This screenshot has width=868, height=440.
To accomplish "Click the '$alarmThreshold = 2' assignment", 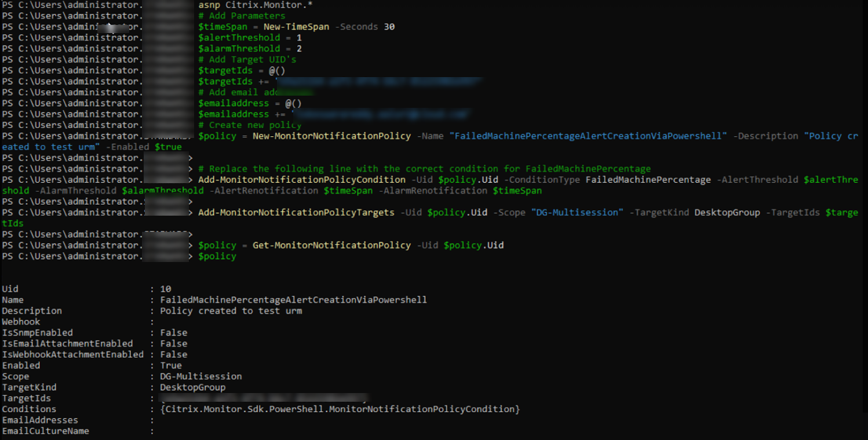I will [249, 49].
